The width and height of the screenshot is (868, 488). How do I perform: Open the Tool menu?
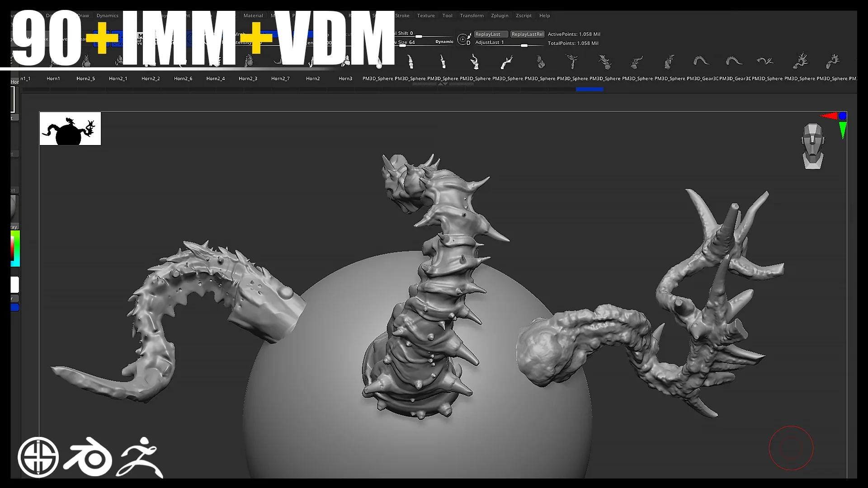click(447, 15)
